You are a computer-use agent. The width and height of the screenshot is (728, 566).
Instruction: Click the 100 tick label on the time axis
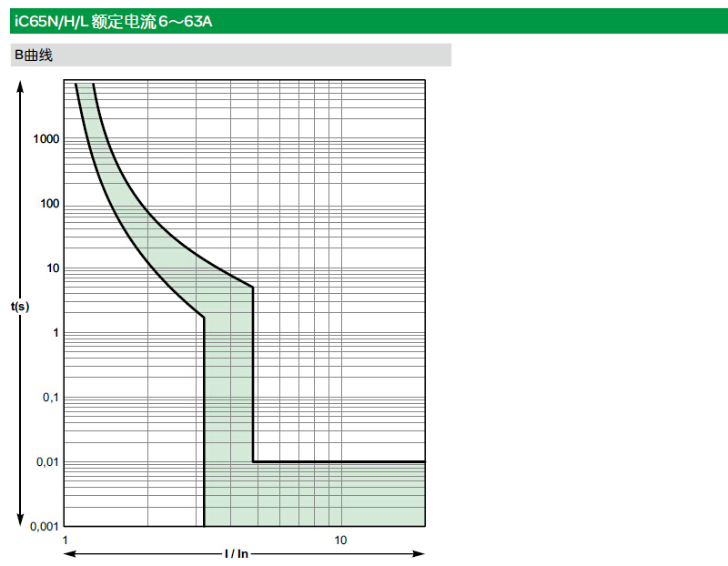pyautogui.click(x=48, y=203)
